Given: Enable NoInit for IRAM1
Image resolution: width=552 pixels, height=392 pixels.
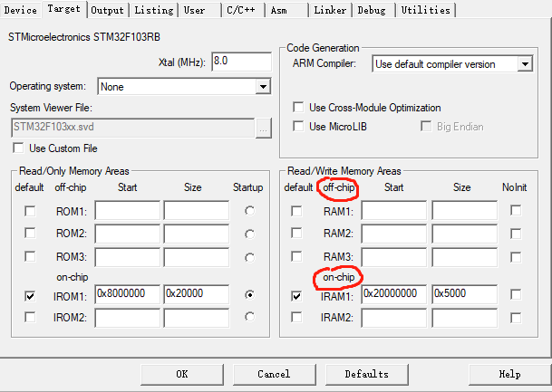Looking at the screenshot, I should tap(516, 294).
